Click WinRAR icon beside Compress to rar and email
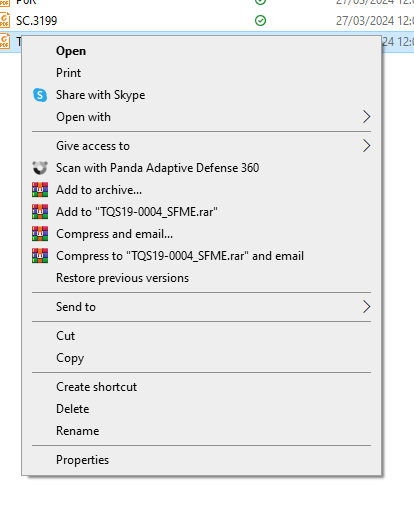Viewport: 414px width, 505px height. [40, 256]
